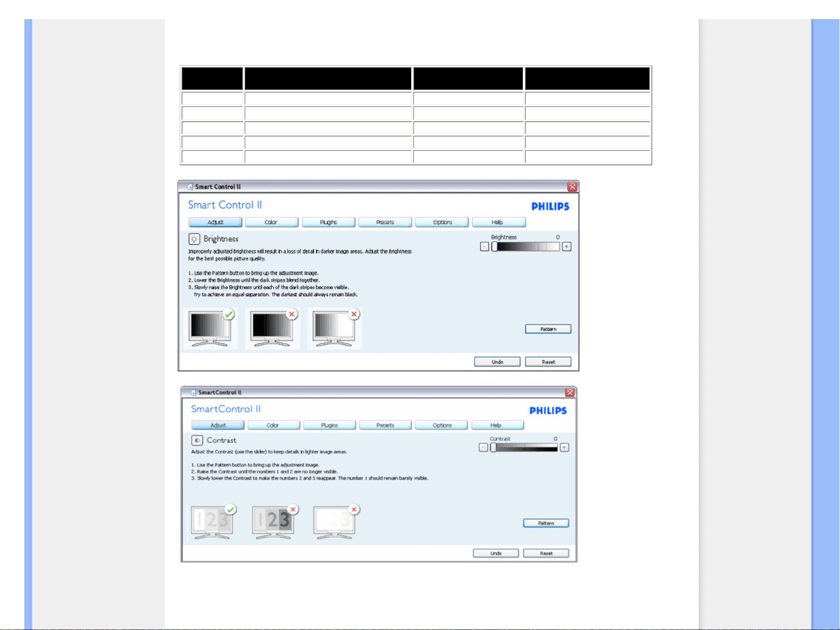Open the Plugins tab in the Contrast window
The image size is (840, 630).
pos(330,425)
